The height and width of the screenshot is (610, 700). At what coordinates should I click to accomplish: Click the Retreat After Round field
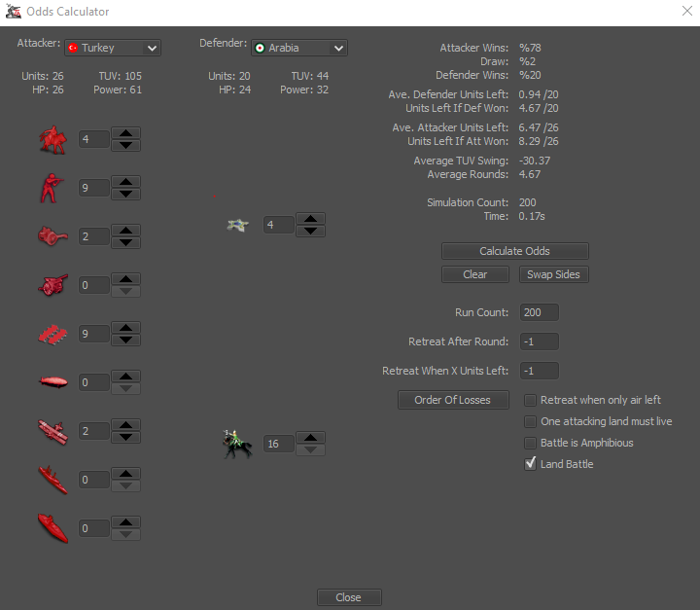(x=539, y=342)
